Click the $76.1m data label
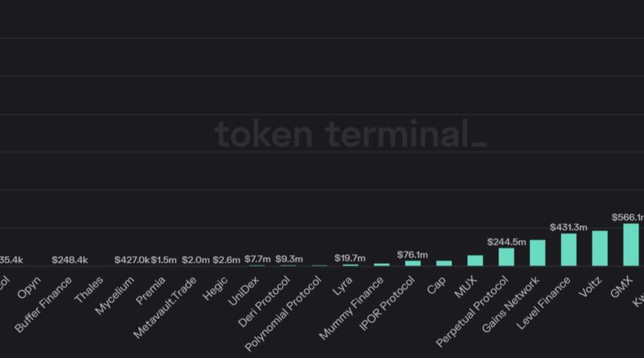This screenshot has height=358, width=644. coord(413,255)
